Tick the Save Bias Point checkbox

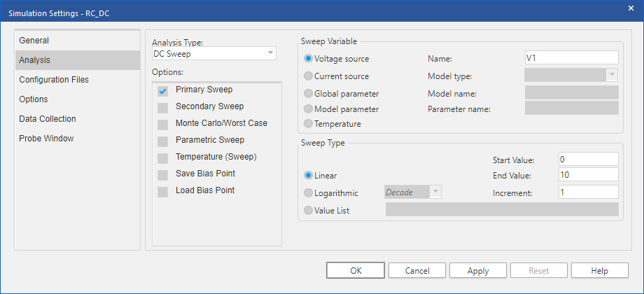[x=163, y=175]
